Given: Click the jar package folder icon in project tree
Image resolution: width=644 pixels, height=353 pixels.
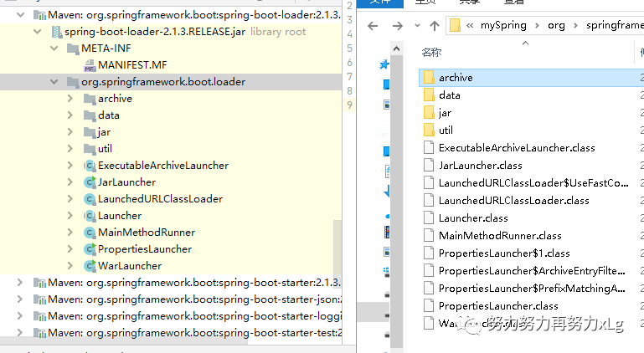Looking at the screenshot, I should 90,132.
